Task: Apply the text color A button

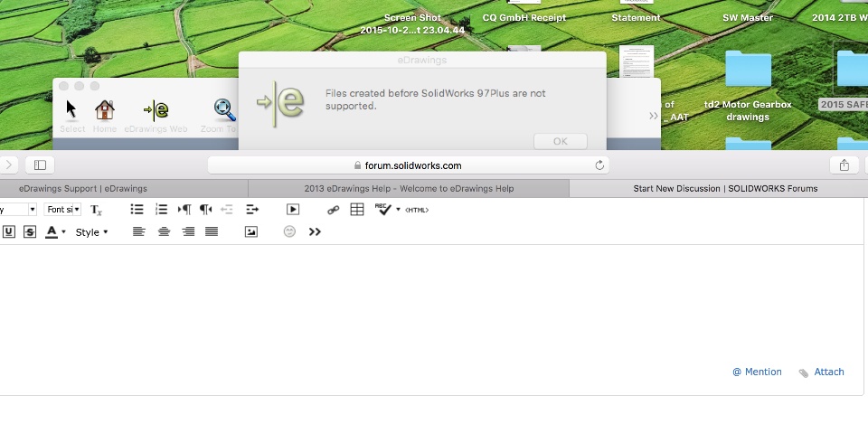Action: 52,232
